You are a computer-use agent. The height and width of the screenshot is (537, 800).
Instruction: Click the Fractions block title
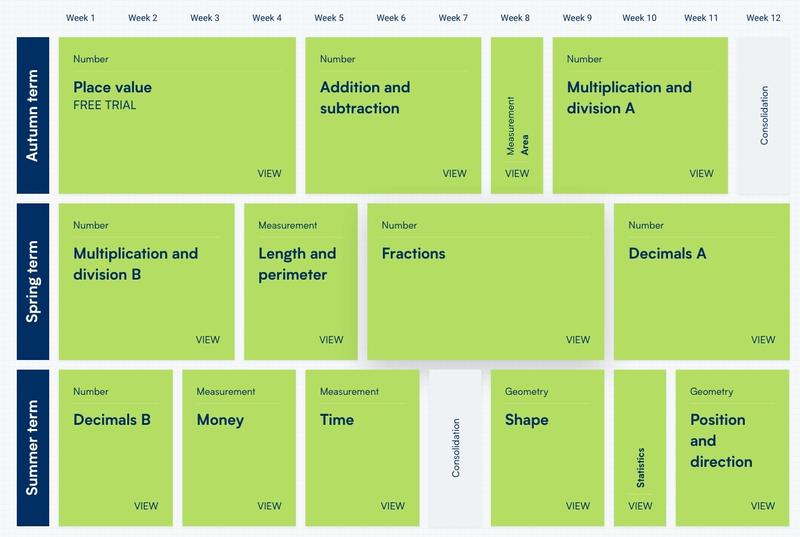pyautogui.click(x=414, y=254)
